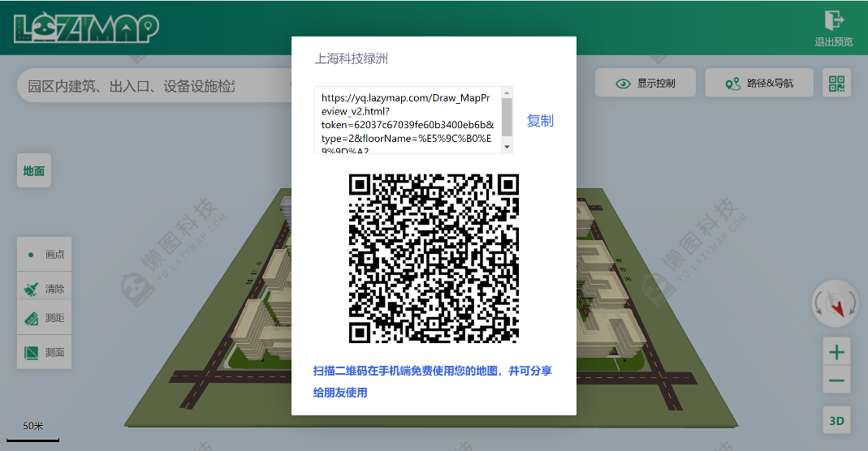Click the QR code image

pos(434,258)
